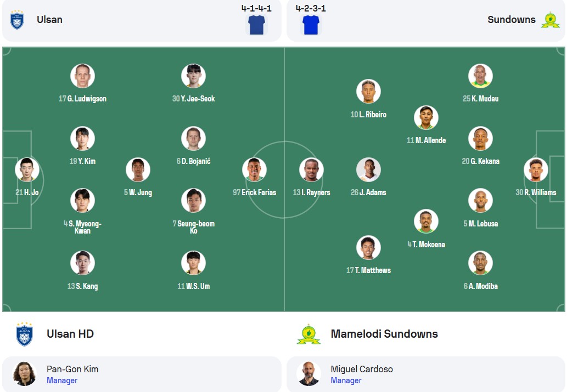Select Ulsan's 4-1-4-1 jersey icon
The image size is (567, 392).
pyautogui.click(x=256, y=25)
